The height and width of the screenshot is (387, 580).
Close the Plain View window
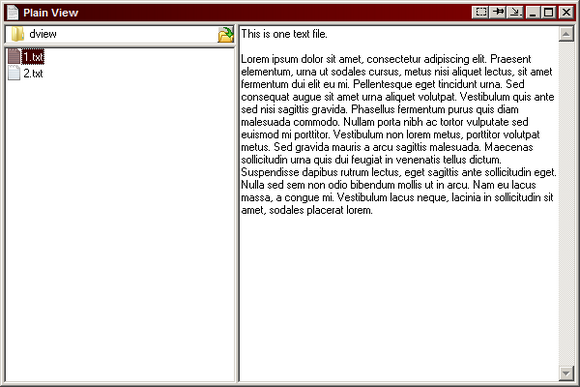tap(566, 12)
